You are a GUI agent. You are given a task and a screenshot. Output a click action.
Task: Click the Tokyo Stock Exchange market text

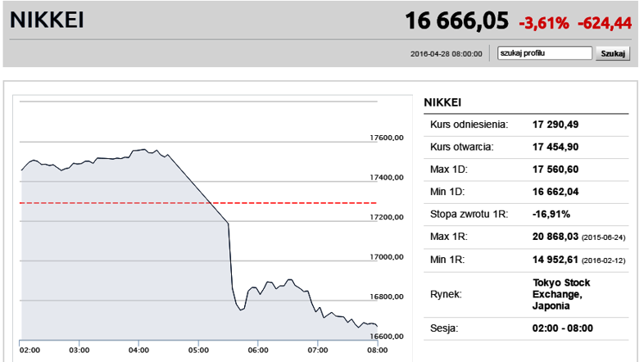point(561,294)
